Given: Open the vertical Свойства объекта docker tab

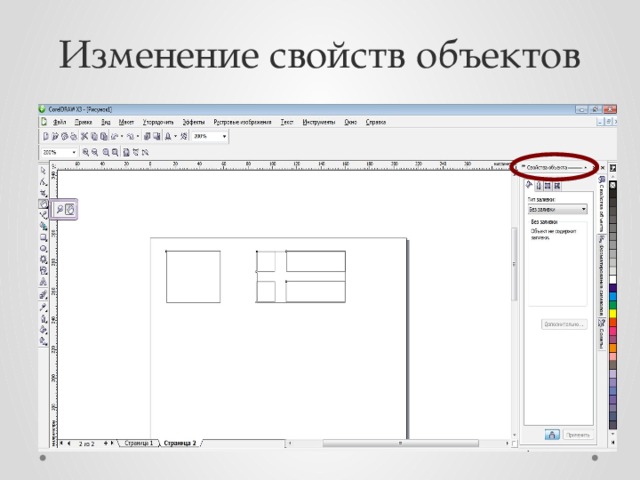Looking at the screenshot, I should click(602, 204).
